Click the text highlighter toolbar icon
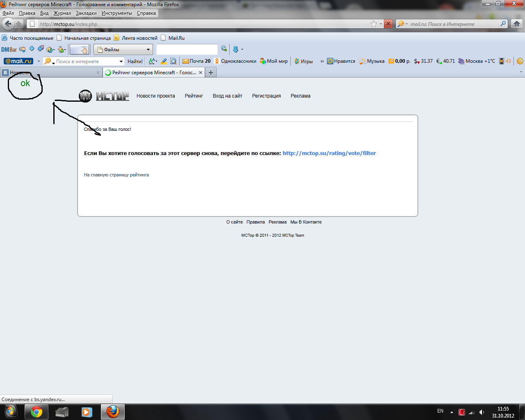The image size is (525, 420). 164,61
